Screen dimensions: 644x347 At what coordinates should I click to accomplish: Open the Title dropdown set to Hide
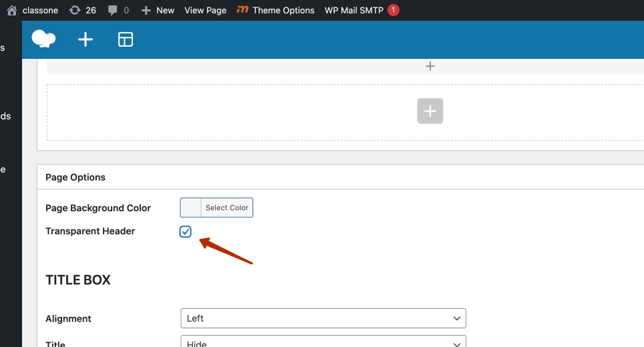[323, 342]
